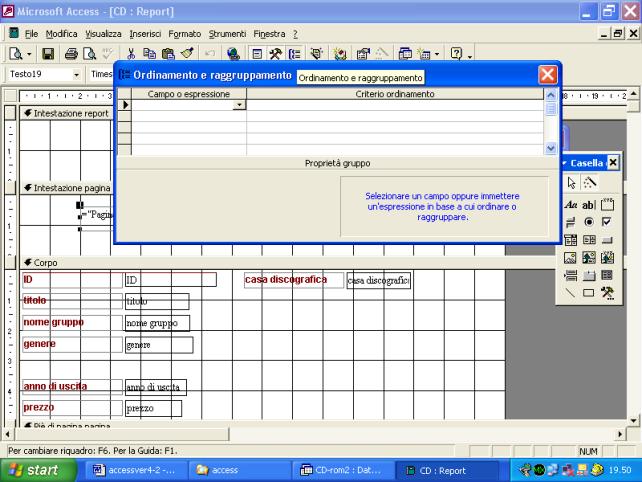The image size is (642, 482).
Task: Choose the Select Objects arrow in toolbox
Action: pos(571,183)
